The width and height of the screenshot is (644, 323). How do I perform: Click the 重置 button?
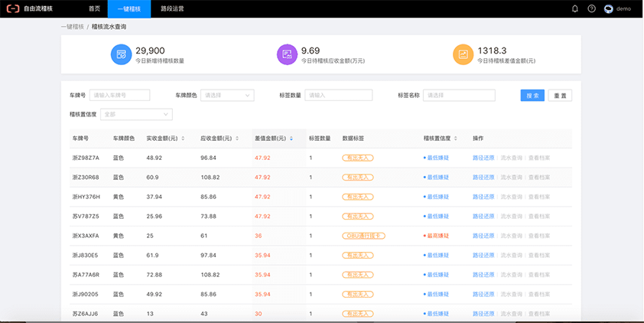pos(560,96)
